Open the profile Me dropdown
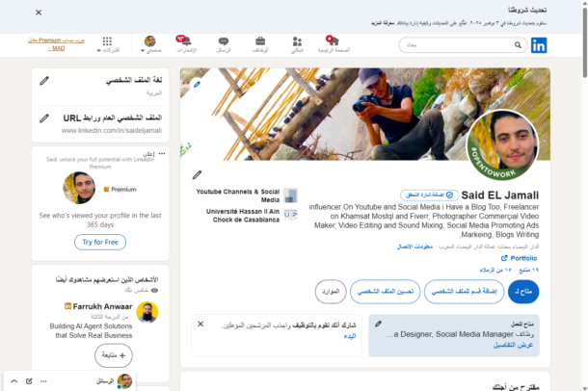The image size is (588, 391). [150, 44]
